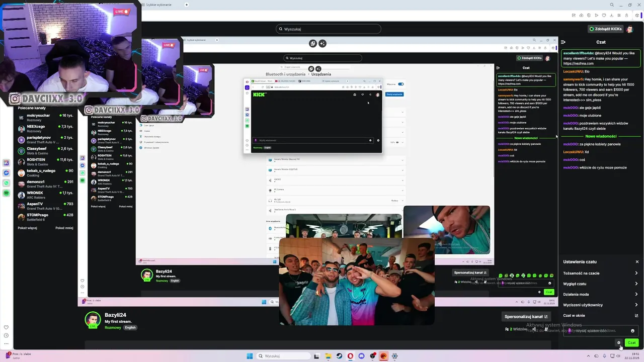The image size is (644, 362).
Task: Expand Wyciszeni użytkownicy submenu
Action: coord(601,305)
